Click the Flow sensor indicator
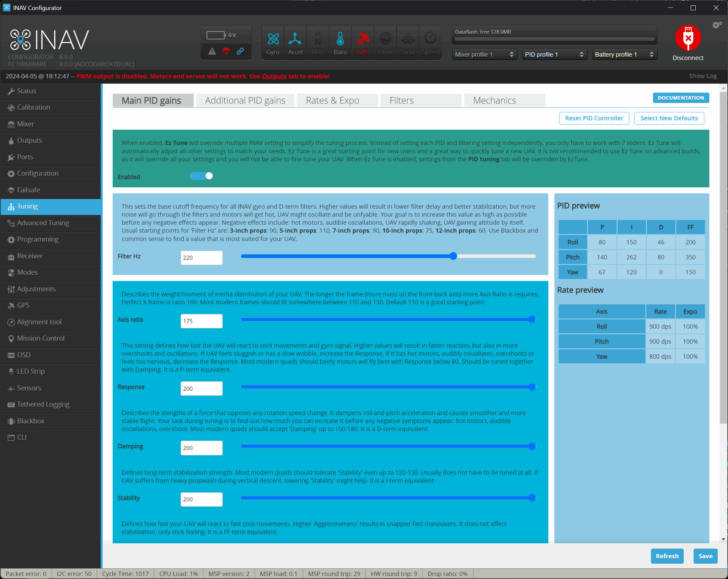The height and width of the screenshot is (579, 728). click(x=385, y=42)
